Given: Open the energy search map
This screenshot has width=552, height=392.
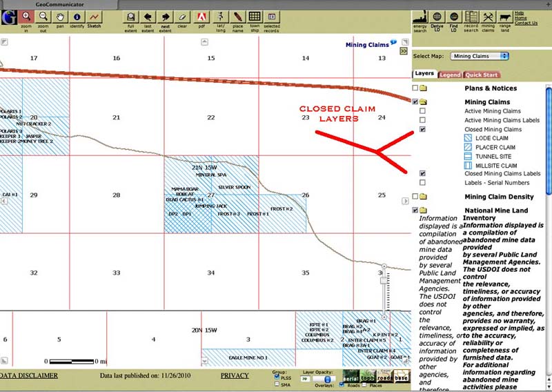Looking at the screenshot, I should click(x=420, y=17).
